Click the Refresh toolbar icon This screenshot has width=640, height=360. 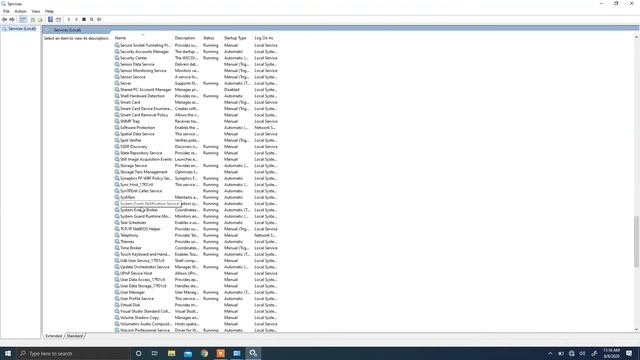[33, 20]
